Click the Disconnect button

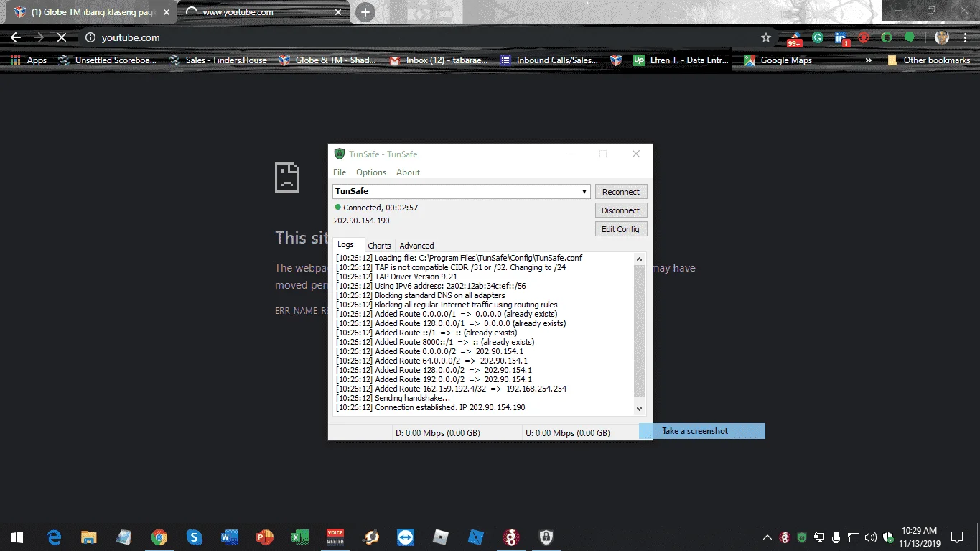coord(621,210)
